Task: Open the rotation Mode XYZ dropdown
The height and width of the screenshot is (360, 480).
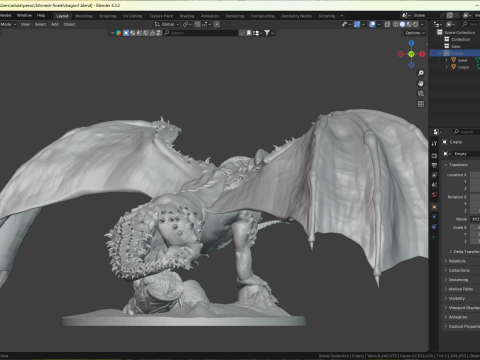Action: point(475,219)
